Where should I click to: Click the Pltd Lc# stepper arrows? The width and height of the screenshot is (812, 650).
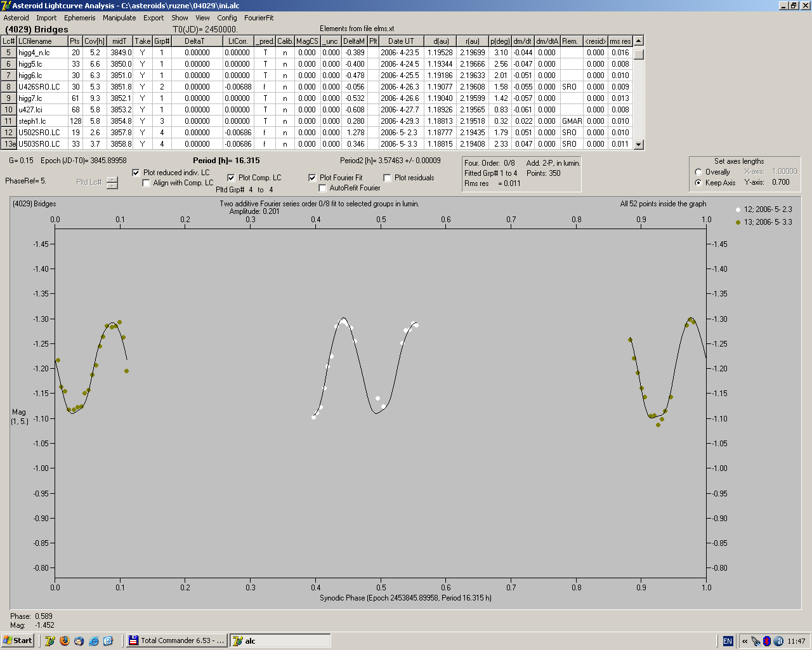[x=112, y=183]
